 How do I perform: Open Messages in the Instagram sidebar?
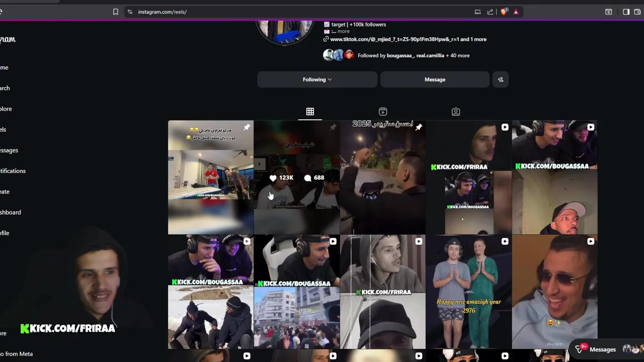[x=9, y=150]
